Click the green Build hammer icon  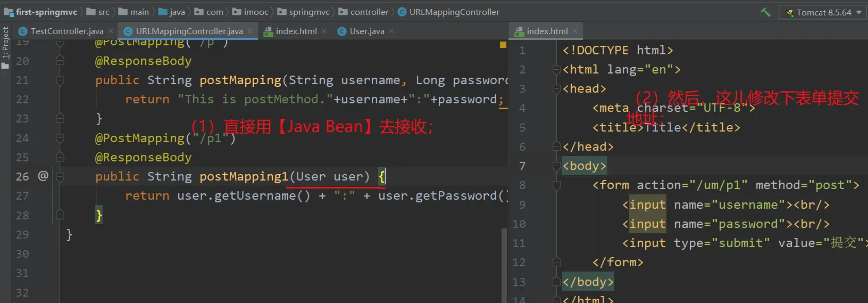tap(765, 12)
